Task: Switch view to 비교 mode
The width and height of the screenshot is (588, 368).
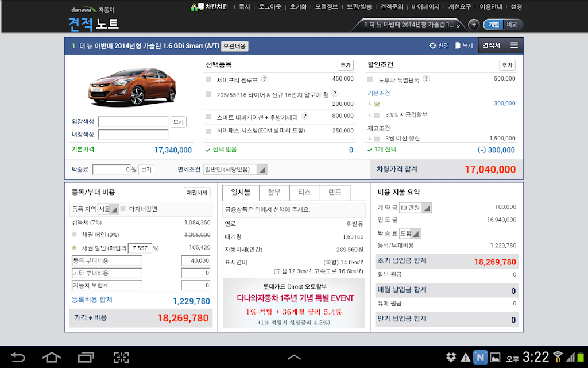Action: click(512, 24)
